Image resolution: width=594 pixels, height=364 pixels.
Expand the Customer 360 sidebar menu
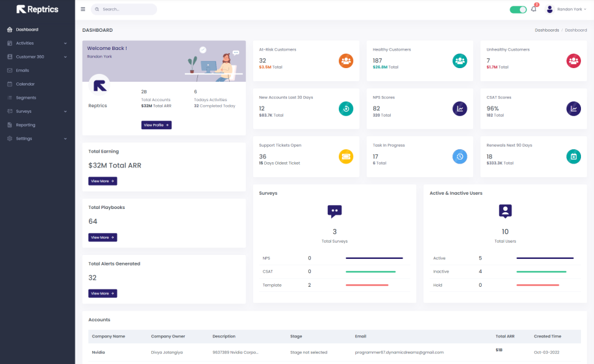(x=37, y=57)
